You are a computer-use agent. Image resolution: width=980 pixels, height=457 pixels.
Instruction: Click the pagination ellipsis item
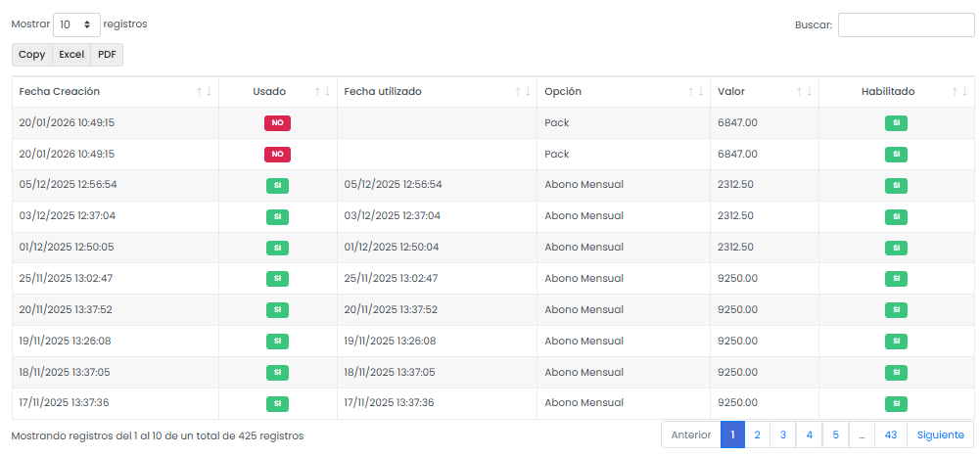click(x=862, y=435)
